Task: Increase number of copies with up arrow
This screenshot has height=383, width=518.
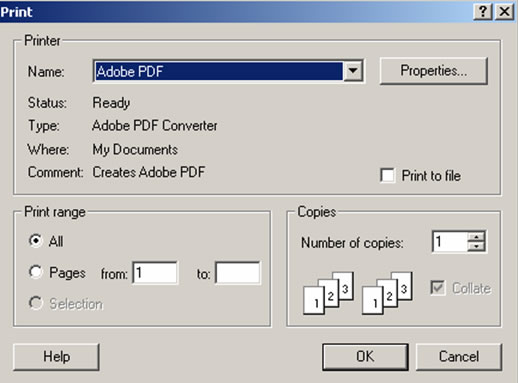Action: pos(476,236)
